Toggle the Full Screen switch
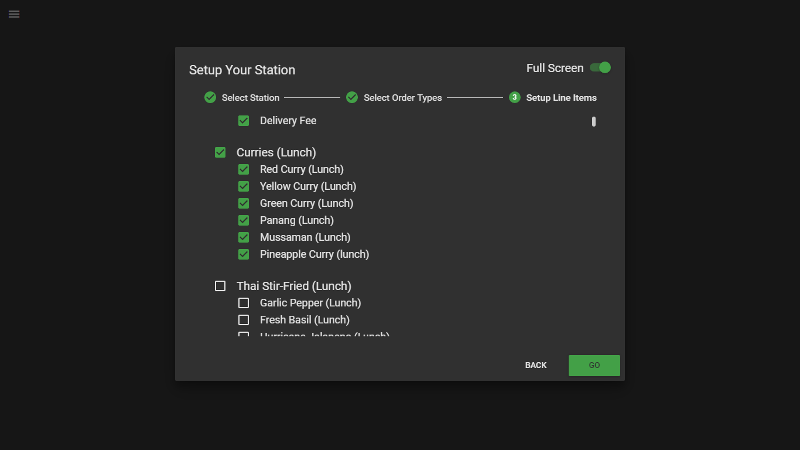The height and width of the screenshot is (450, 800). tap(600, 68)
